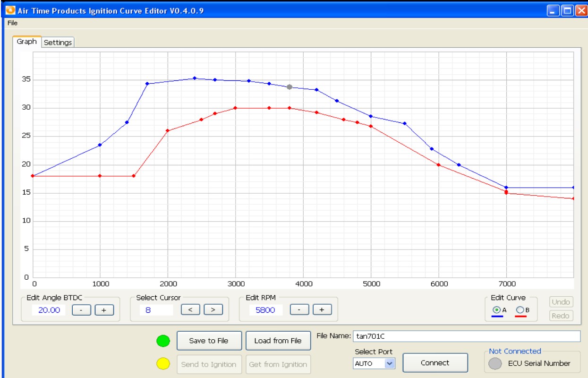Click blue curve point at 7000 RPM

pyautogui.click(x=506, y=188)
